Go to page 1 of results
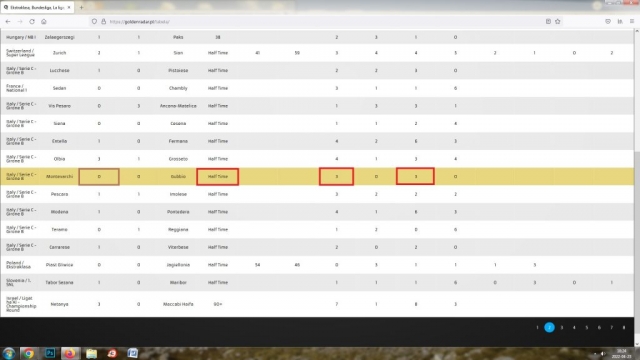The image size is (640, 360). click(x=537, y=327)
